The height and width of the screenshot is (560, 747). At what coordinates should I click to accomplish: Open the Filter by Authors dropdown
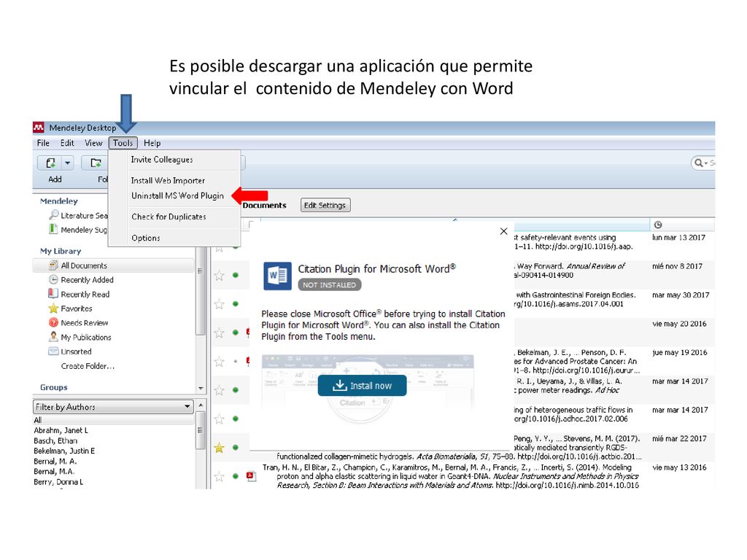point(113,407)
